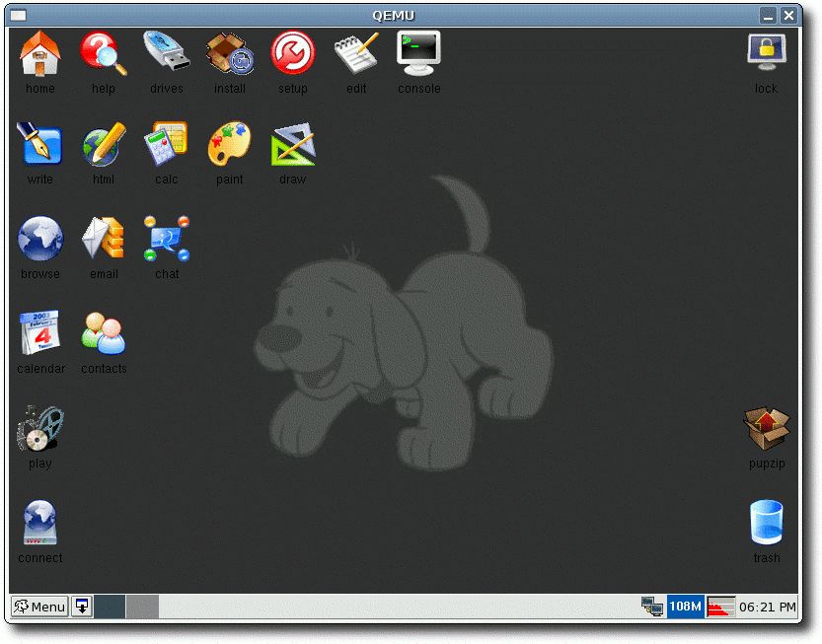The image size is (822, 644).
Task: Open the console terminal icon
Action: point(418,53)
